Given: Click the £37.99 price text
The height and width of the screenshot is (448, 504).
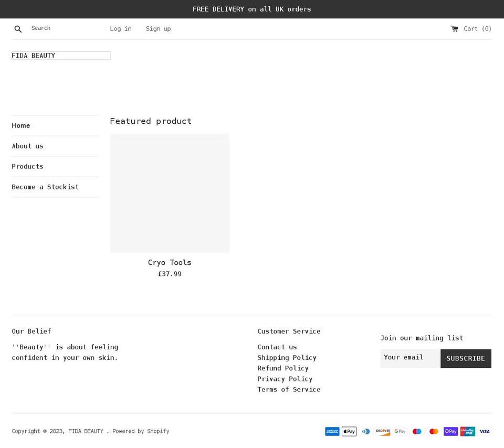Looking at the screenshot, I should click(170, 274).
